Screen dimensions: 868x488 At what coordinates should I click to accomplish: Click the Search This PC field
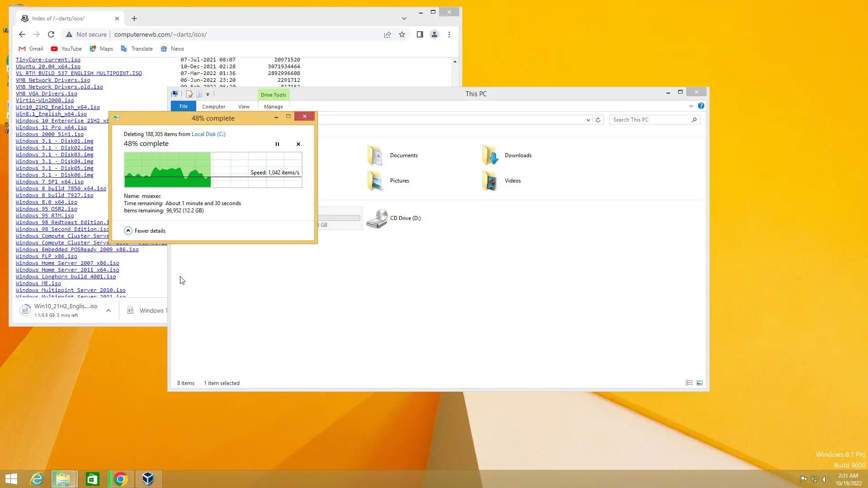(650, 120)
